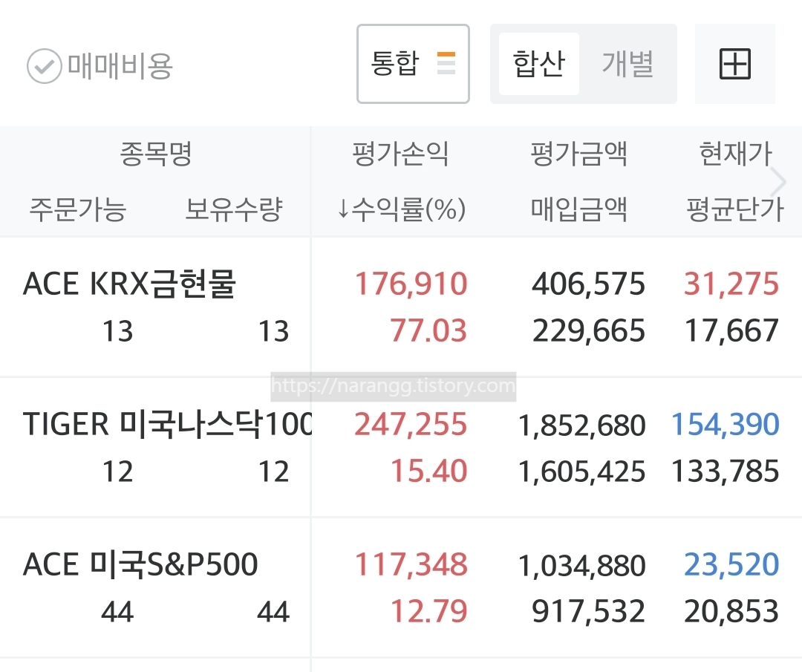Screen dimensions: 802x672
Task: Click current price 23,520
Action: 731,564
